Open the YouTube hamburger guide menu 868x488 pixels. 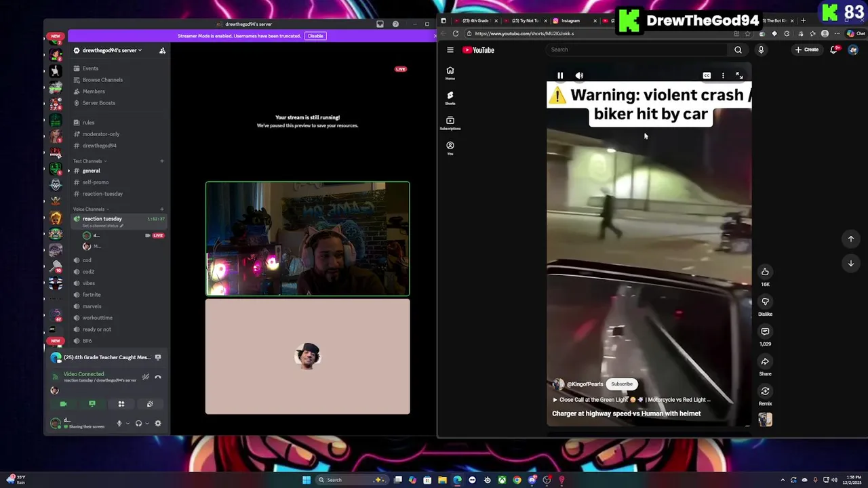(450, 49)
